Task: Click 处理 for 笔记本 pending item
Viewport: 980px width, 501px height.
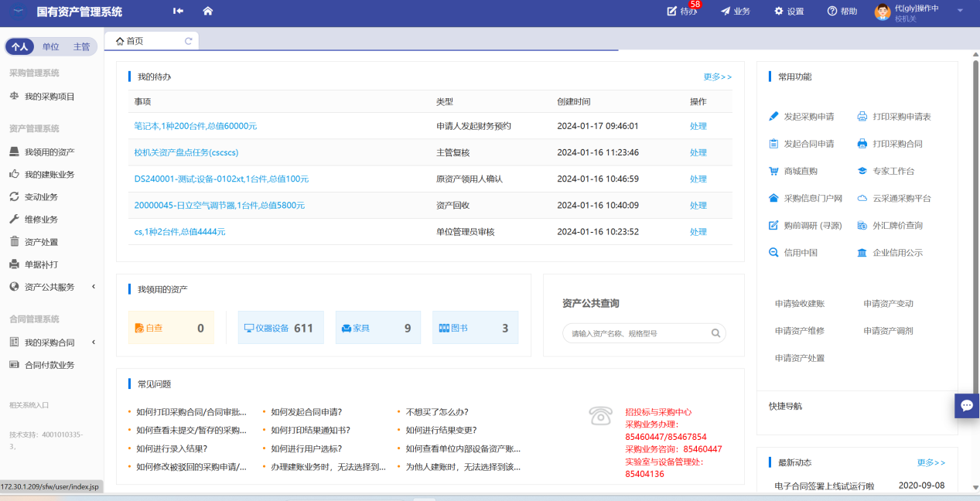Action: click(698, 126)
